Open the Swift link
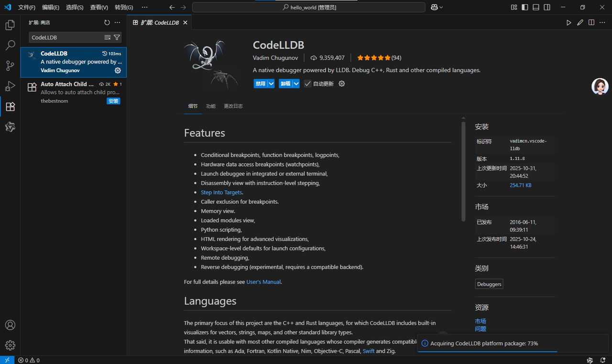The image size is (612, 364). [369, 351]
